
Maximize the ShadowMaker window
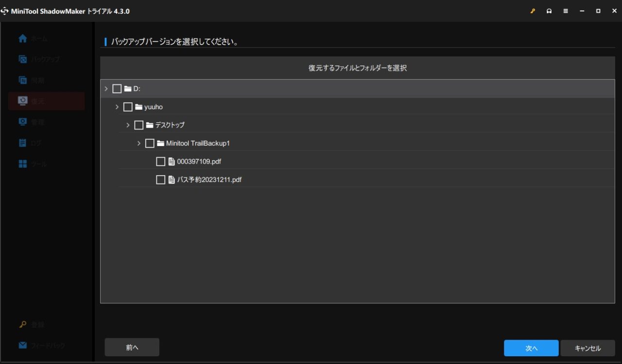598,11
